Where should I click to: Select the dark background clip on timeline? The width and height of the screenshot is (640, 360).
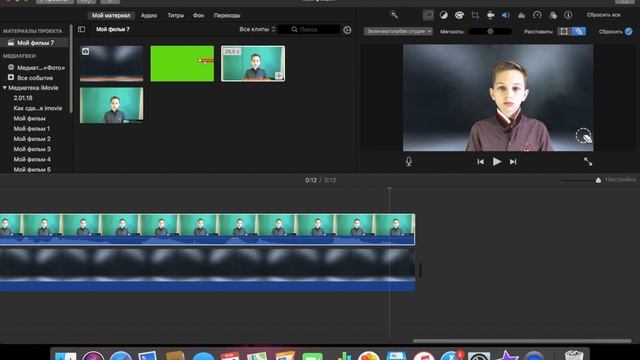pyautogui.click(x=207, y=269)
